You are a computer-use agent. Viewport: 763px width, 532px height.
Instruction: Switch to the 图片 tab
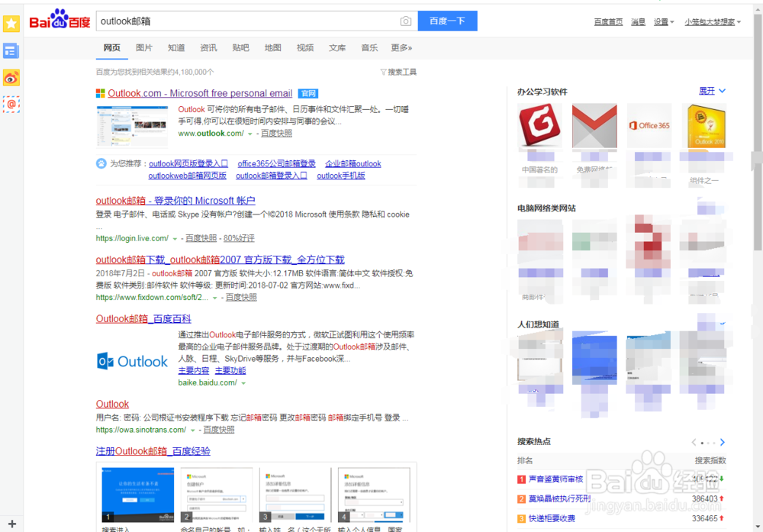click(144, 47)
